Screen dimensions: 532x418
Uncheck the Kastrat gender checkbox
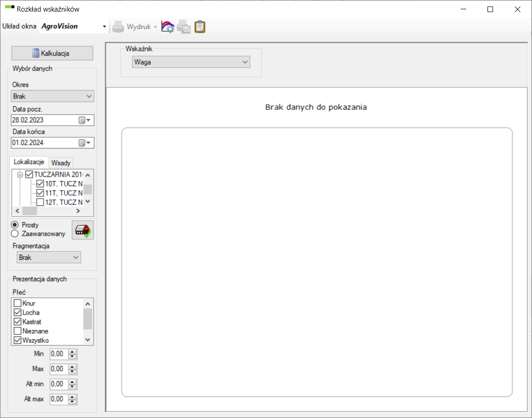click(18, 322)
